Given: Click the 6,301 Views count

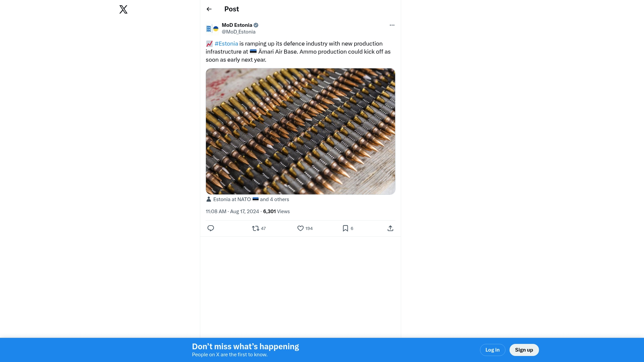Looking at the screenshot, I should point(276,212).
